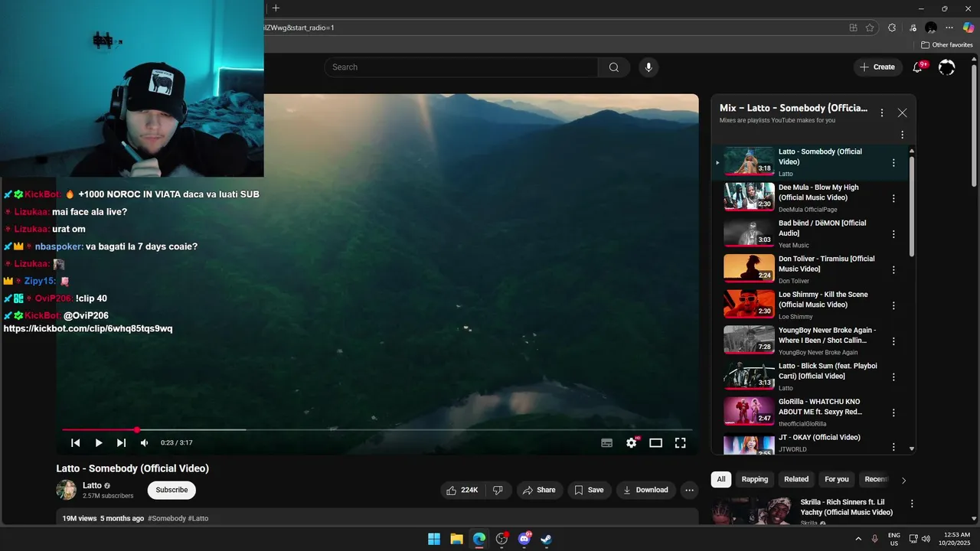Open more actions ellipsis beside Download
Screen dimensions: 980x551
(x=689, y=490)
